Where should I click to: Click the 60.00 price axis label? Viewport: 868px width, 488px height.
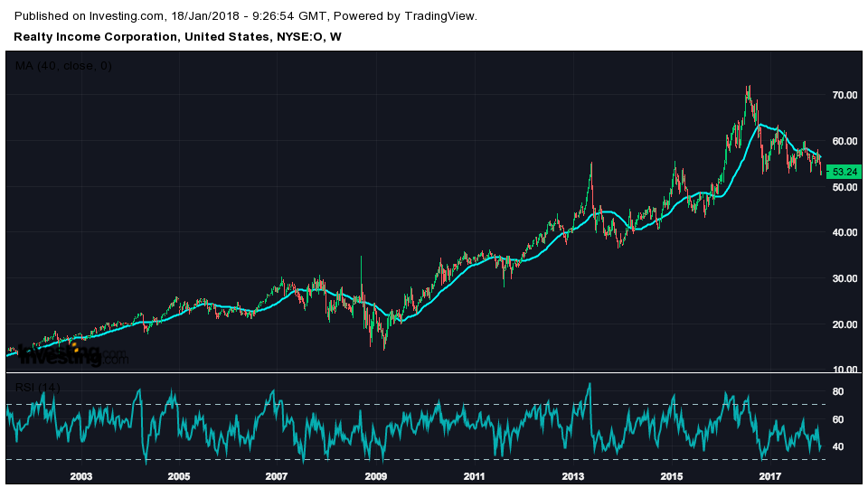844,141
